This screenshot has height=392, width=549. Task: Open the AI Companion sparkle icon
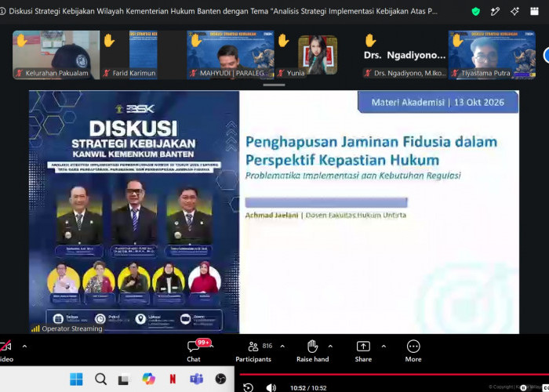coord(514,12)
